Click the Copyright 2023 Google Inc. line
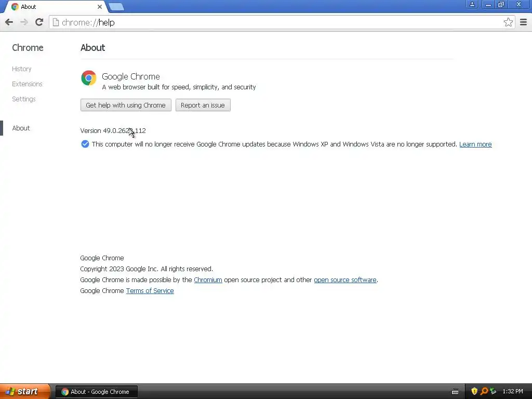The width and height of the screenshot is (532, 399). (x=147, y=269)
